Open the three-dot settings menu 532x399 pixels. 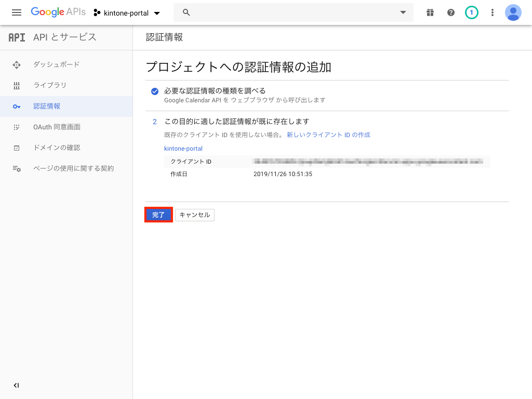click(493, 12)
